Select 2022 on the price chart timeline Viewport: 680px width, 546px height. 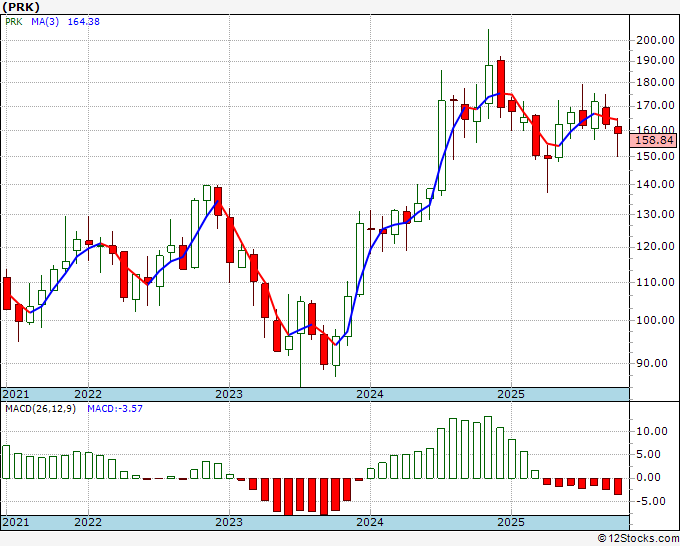point(88,394)
